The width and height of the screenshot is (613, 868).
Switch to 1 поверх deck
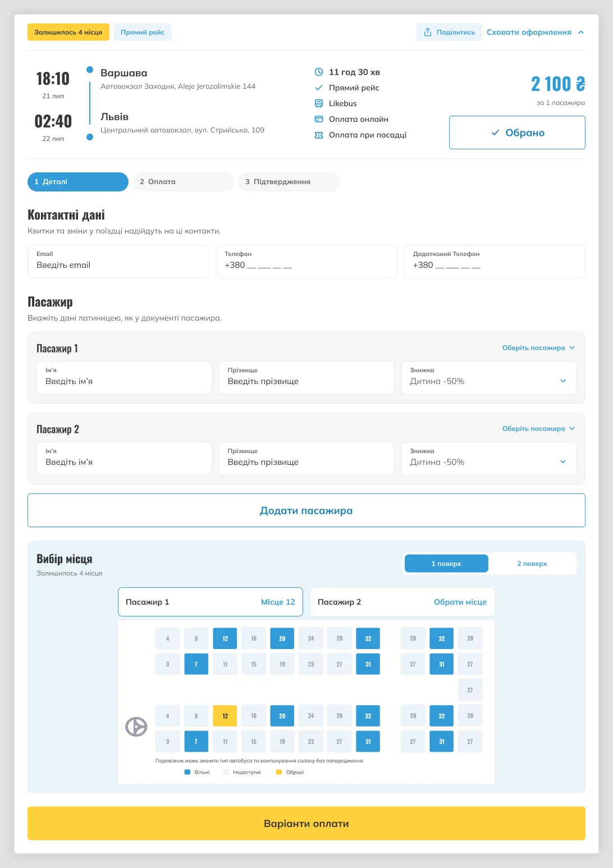[x=446, y=564]
